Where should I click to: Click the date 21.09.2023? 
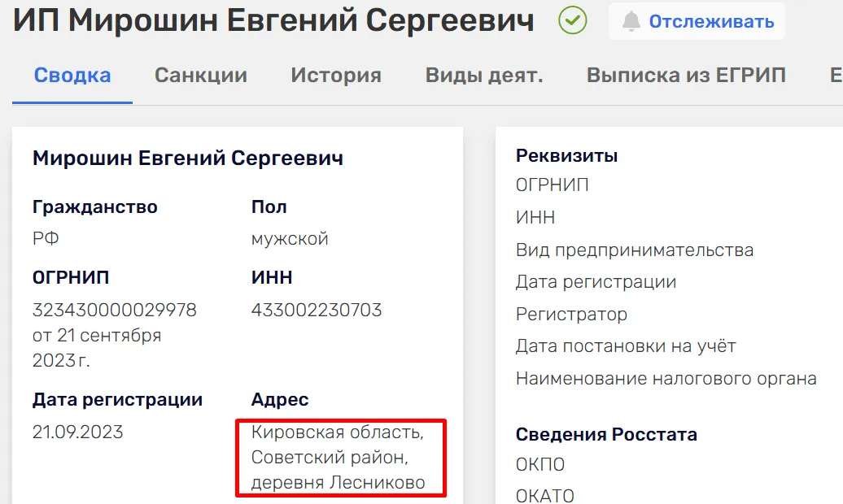point(78,432)
